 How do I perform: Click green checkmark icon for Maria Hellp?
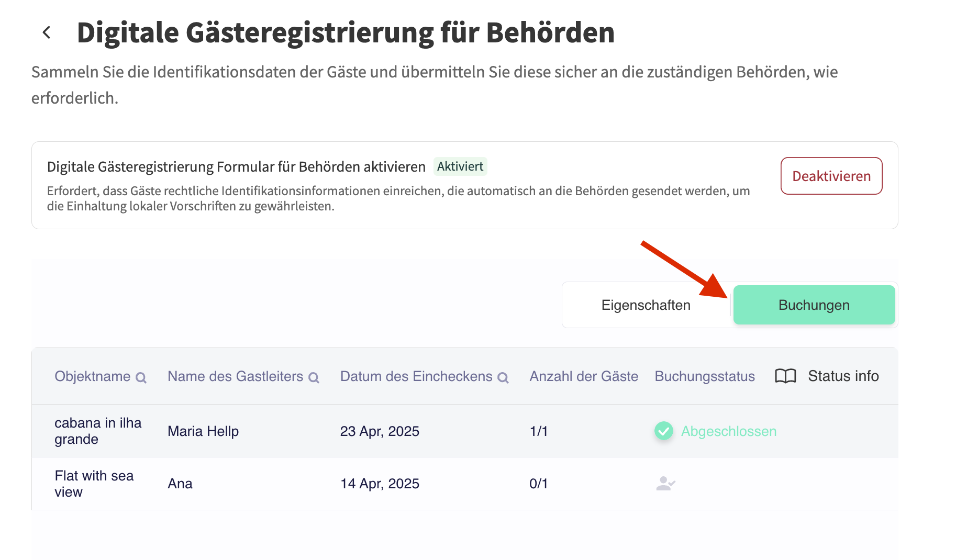point(664,431)
